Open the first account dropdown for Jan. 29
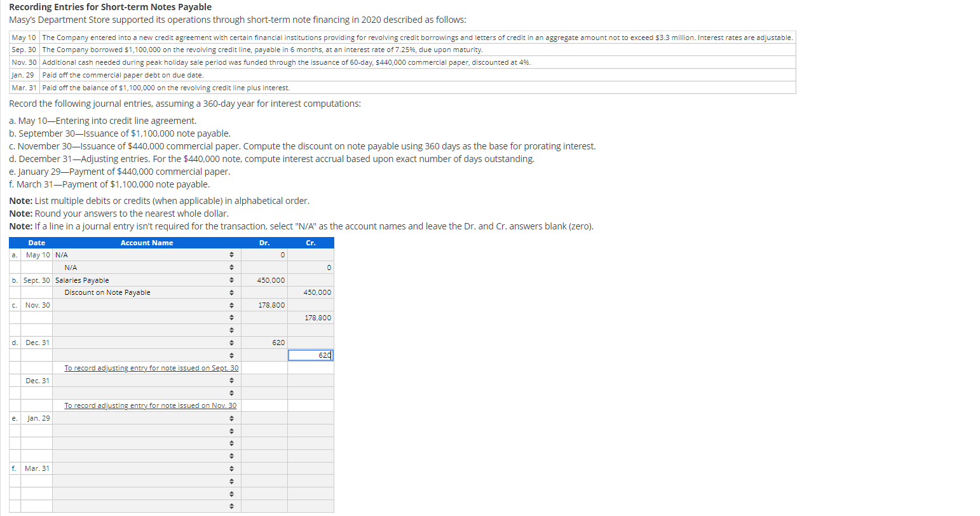The height and width of the screenshot is (516, 980). (231, 418)
